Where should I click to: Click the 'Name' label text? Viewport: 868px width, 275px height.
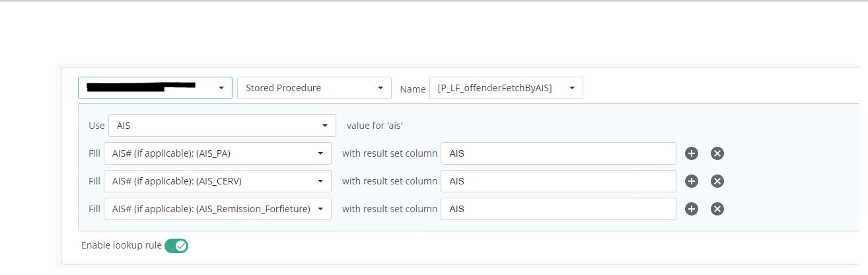pyautogui.click(x=413, y=89)
